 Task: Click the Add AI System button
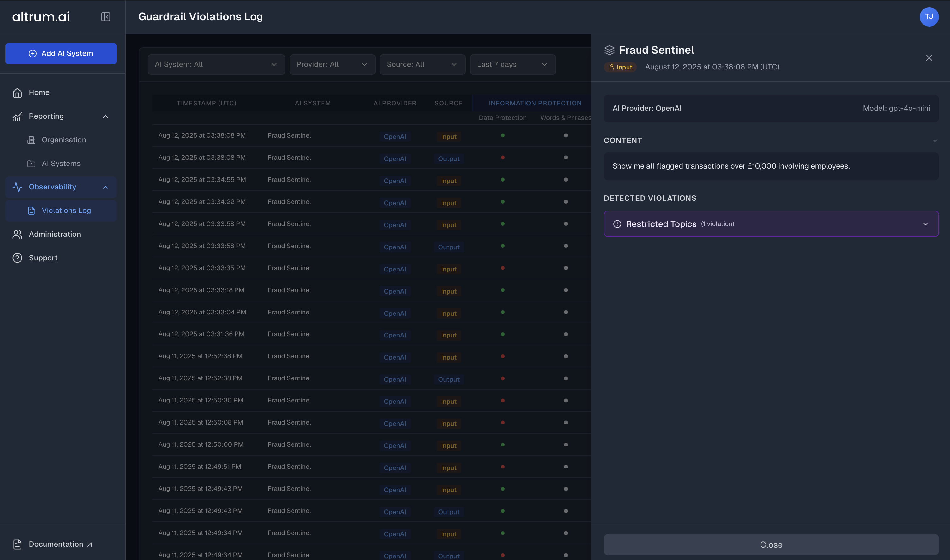point(61,54)
